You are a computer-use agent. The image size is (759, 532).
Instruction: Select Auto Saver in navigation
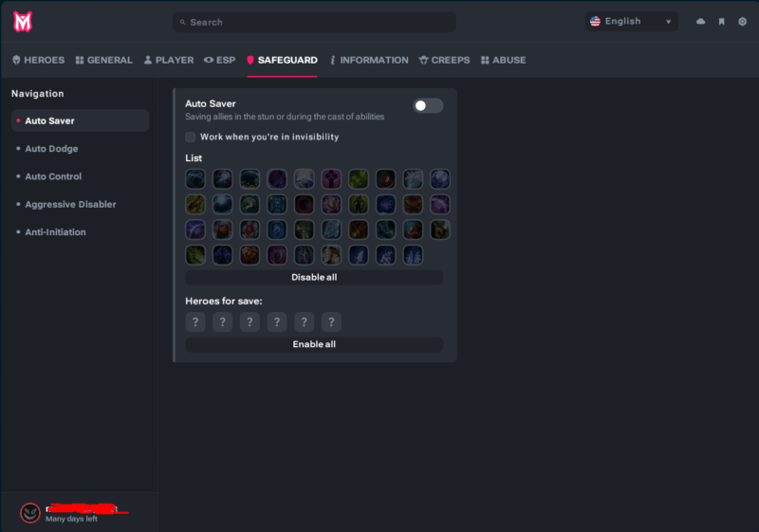click(x=81, y=121)
